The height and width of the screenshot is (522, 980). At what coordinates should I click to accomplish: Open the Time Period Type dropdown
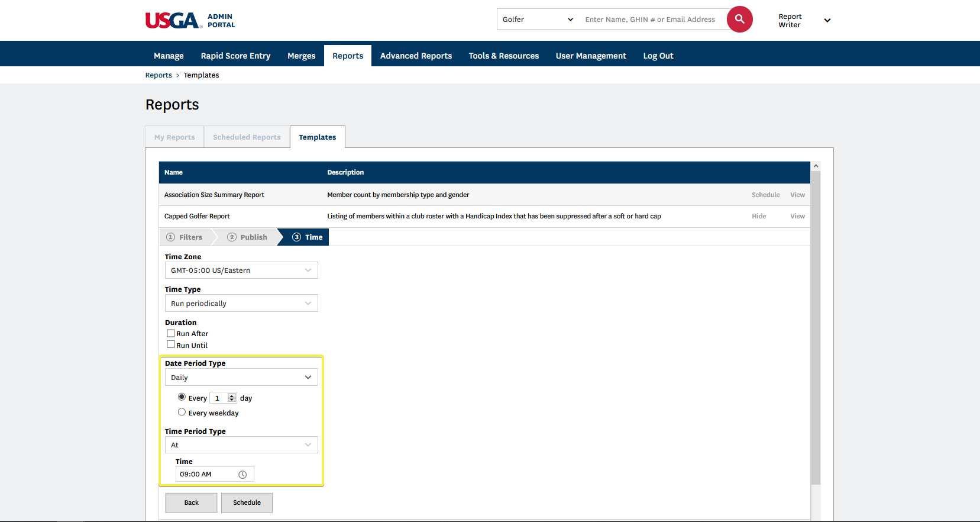point(241,445)
